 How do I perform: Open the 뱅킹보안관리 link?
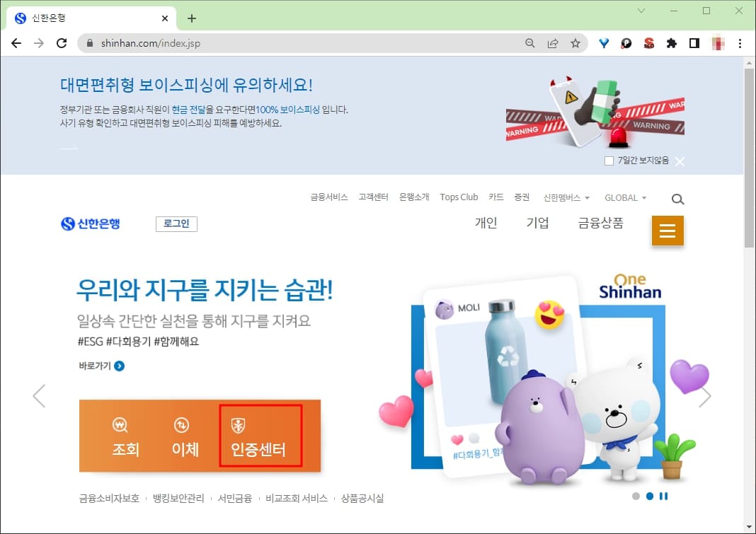point(178,499)
